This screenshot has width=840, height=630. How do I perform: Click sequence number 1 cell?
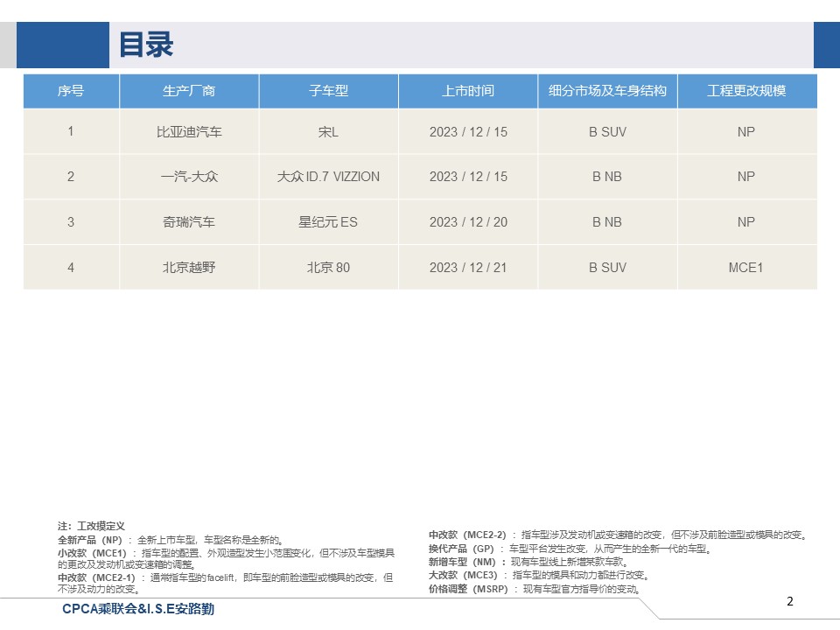click(71, 132)
